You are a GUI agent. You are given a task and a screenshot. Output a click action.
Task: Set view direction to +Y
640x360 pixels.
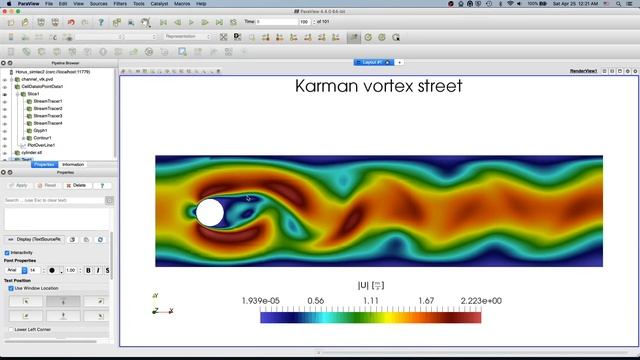click(293, 37)
